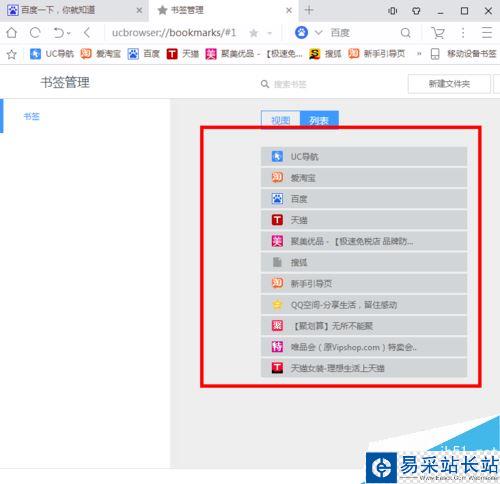Open 移动设备书签 mobile bookmarks

pyautogui.click(x=463, y=54)
